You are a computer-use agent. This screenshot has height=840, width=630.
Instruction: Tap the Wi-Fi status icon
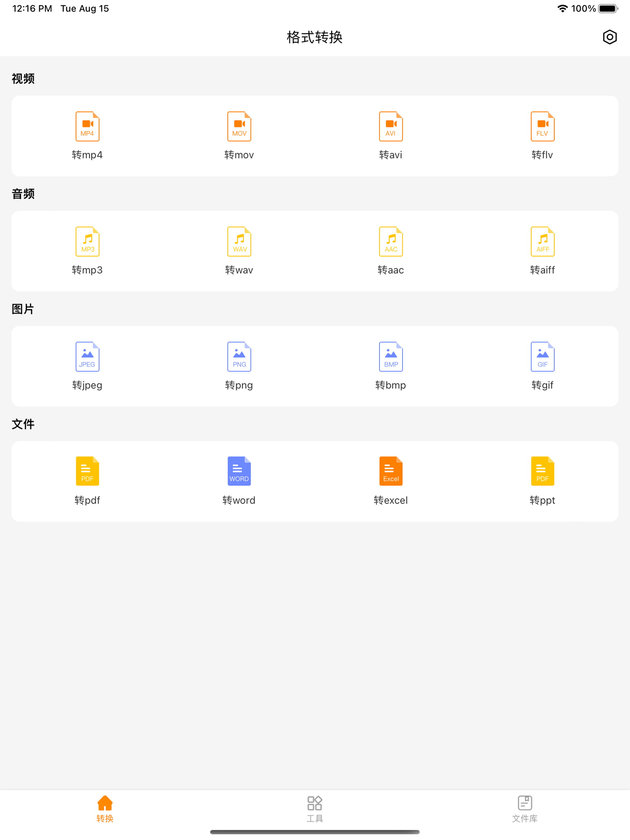(x=562, y=8)
